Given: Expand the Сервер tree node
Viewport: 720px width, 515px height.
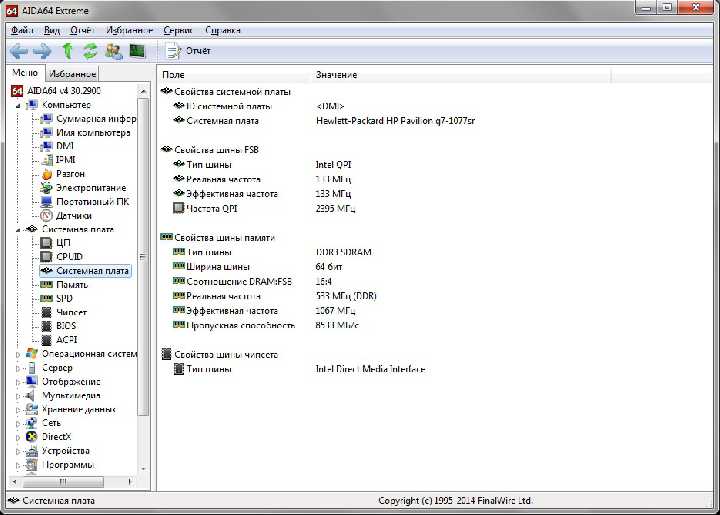Looking at the screenshot, I should click(x=18, y=368).
